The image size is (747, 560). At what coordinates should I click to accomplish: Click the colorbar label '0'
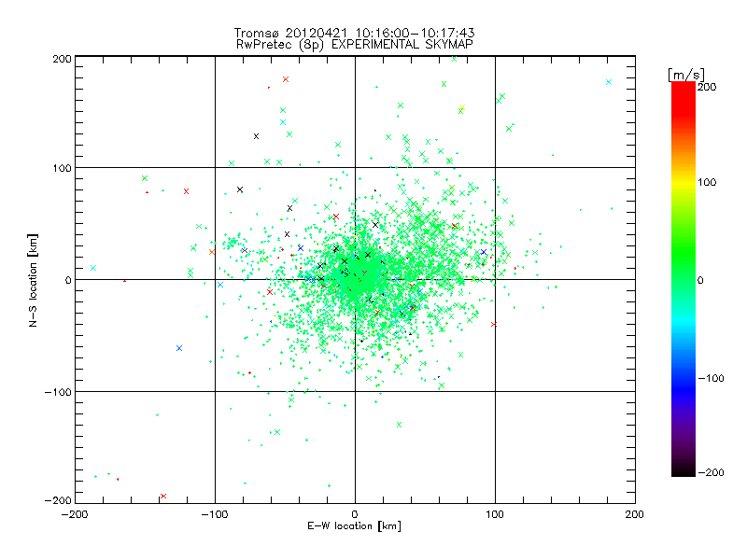(700, 281)
